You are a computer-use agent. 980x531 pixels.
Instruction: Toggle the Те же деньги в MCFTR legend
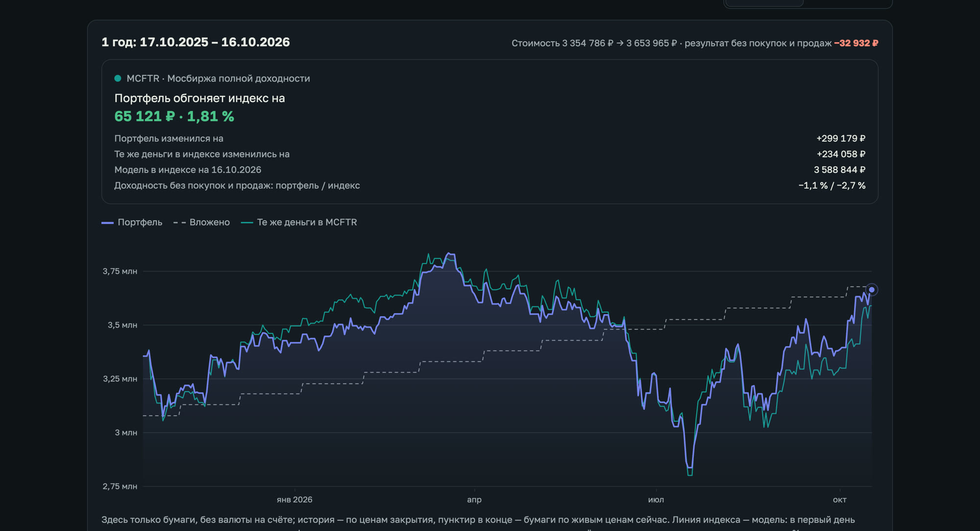299,222
